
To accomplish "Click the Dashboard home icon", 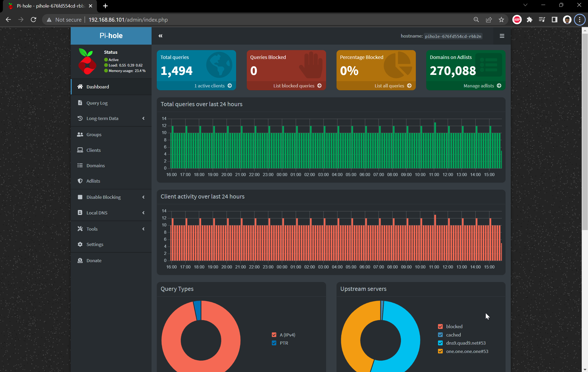I will (x=80, y=87).
